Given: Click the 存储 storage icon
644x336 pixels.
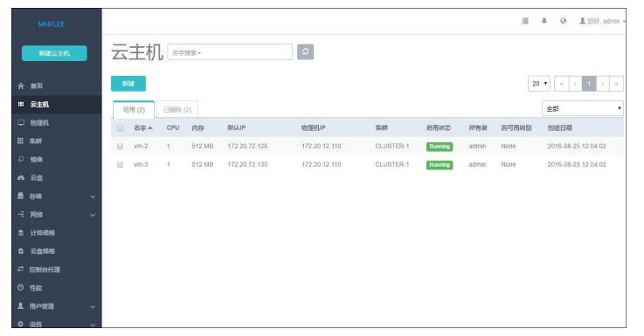Looking at the screenshot, I should [x=21, y=196].
